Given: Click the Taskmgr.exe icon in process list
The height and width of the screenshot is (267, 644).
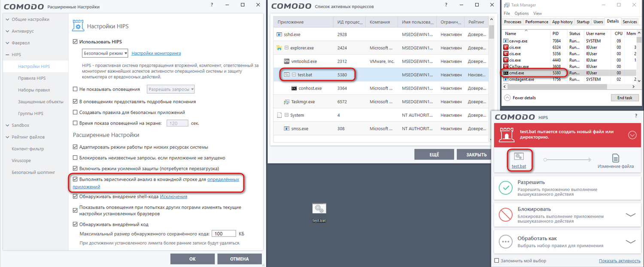Looking at the screenshot, I should point(287,102).
